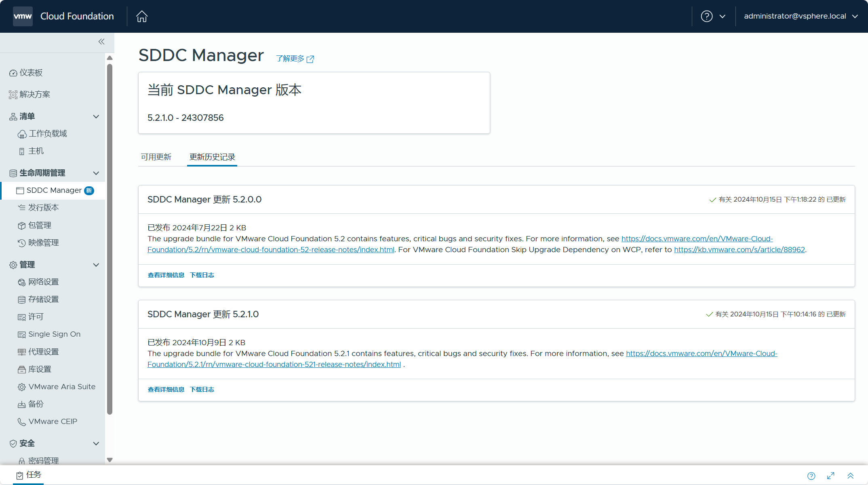This screenshot has height=485, width=868.
Task: Click the 包管理 box icon
Action: (22, 226)
